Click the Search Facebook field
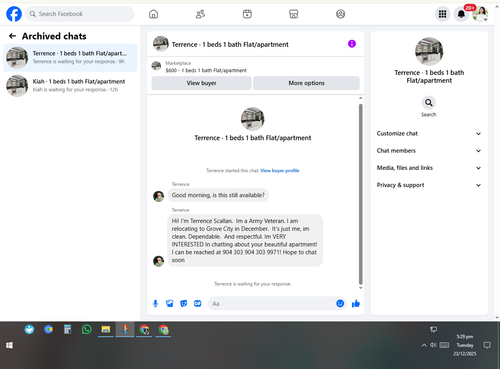The width and height of the screenshot is (500, 369). click(80, 14)
